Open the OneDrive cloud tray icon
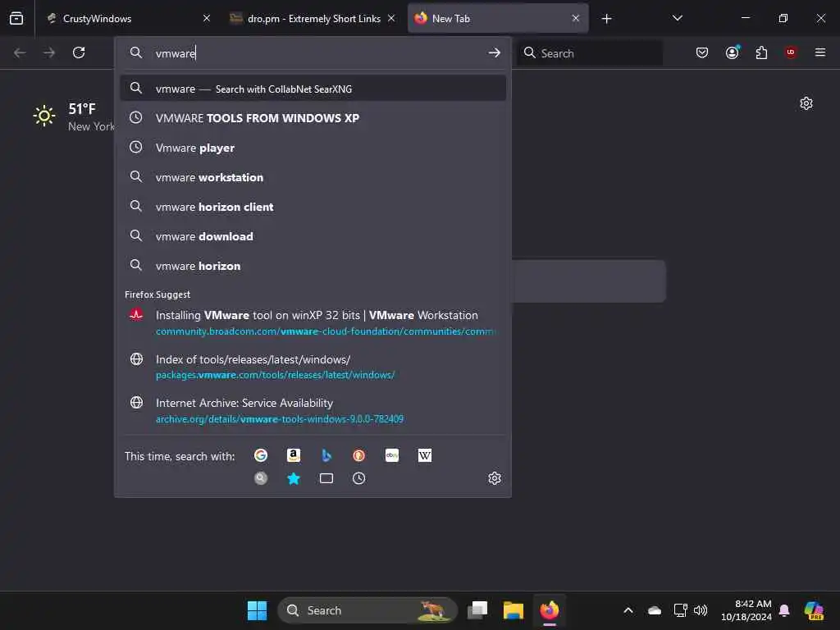 coord(654,610)
